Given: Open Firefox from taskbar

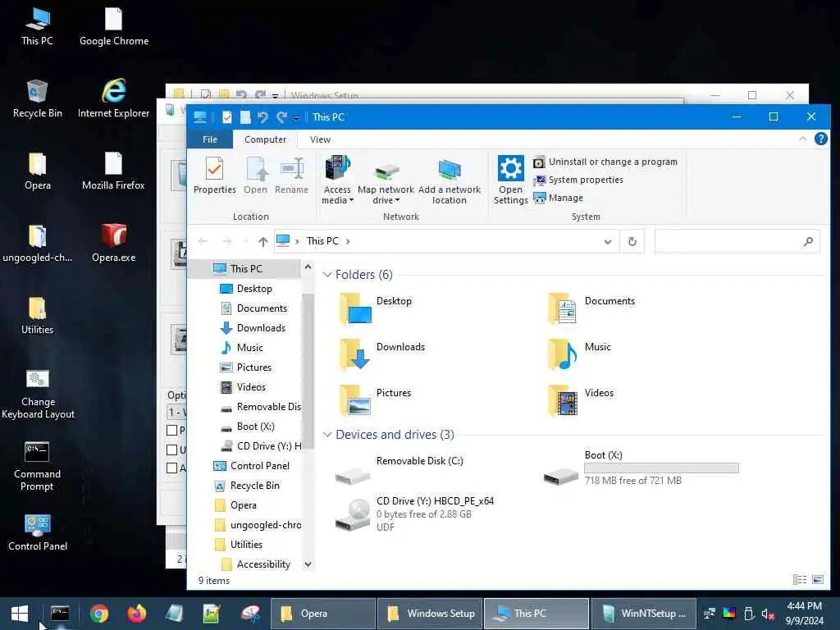Looking at the screenshot, I should (x=137, y=614).
